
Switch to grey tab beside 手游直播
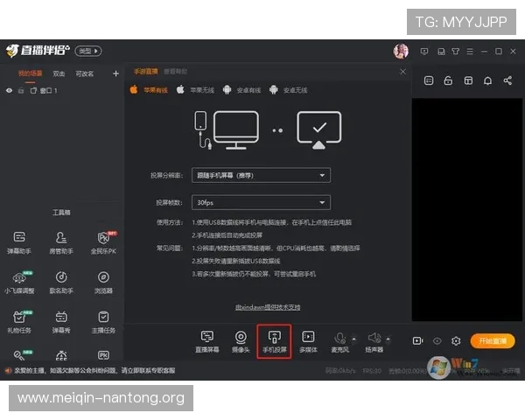tap(176, 72)
